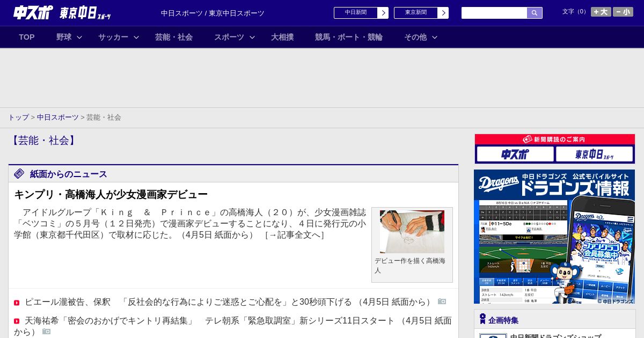The image size is (644, 338).
Task: Click red bullet icon for 天海祐希 article
Action: click(17, 321)
